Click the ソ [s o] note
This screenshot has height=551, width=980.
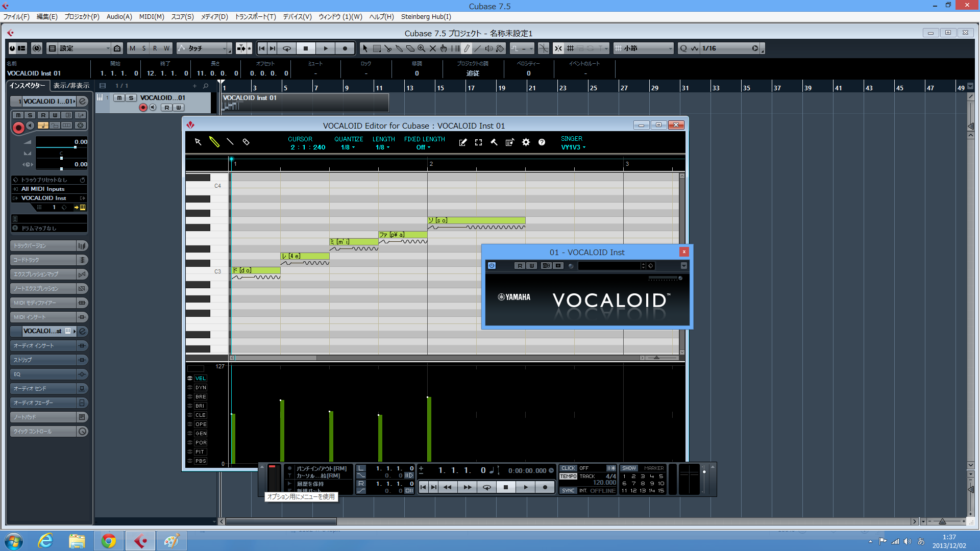(x=476, y=220)
